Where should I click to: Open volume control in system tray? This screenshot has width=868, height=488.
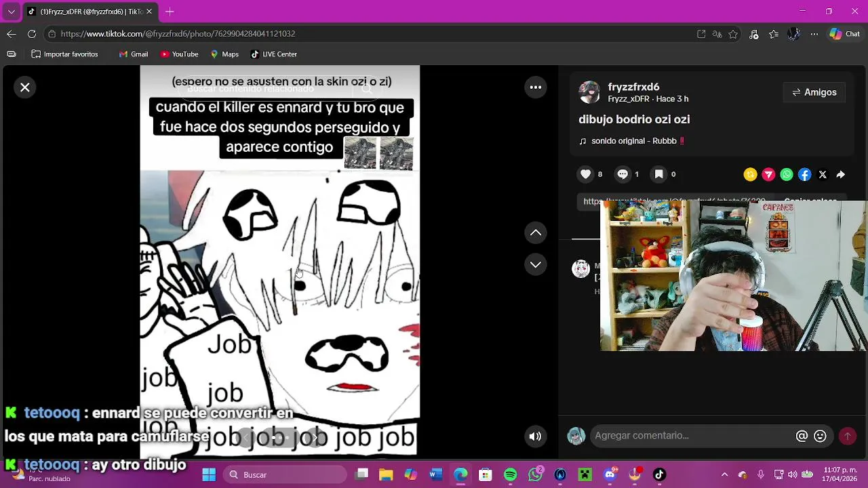pyautogui.click(x=793, y=474)
